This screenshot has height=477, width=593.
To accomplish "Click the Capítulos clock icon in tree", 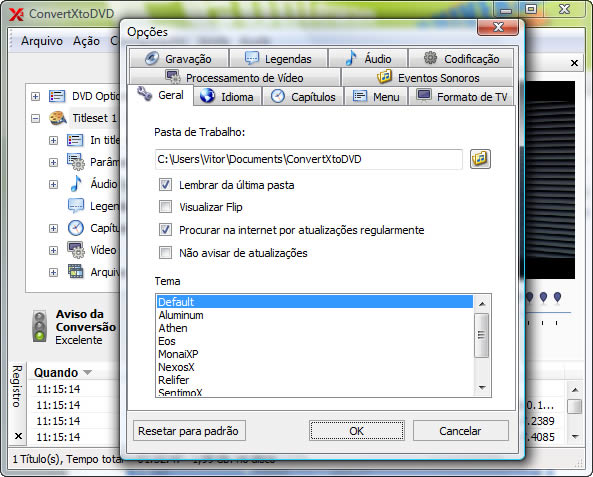I will [76, 228].
